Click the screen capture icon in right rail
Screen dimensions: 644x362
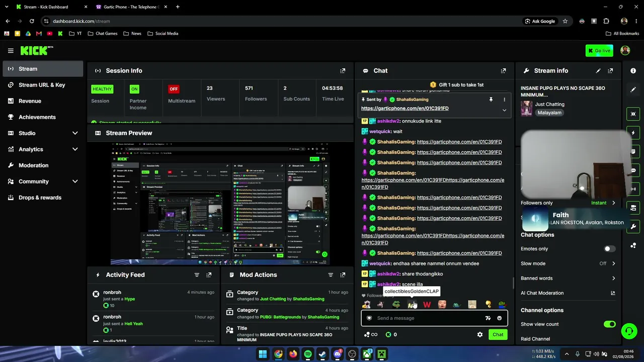click(x=633, y=114)
